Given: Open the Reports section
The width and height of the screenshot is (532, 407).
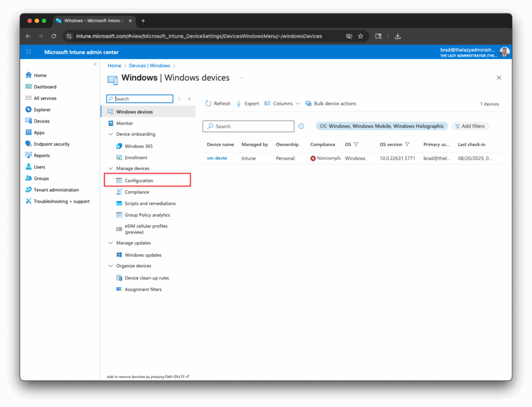Looking at the screenshot, I should (39, 155).
